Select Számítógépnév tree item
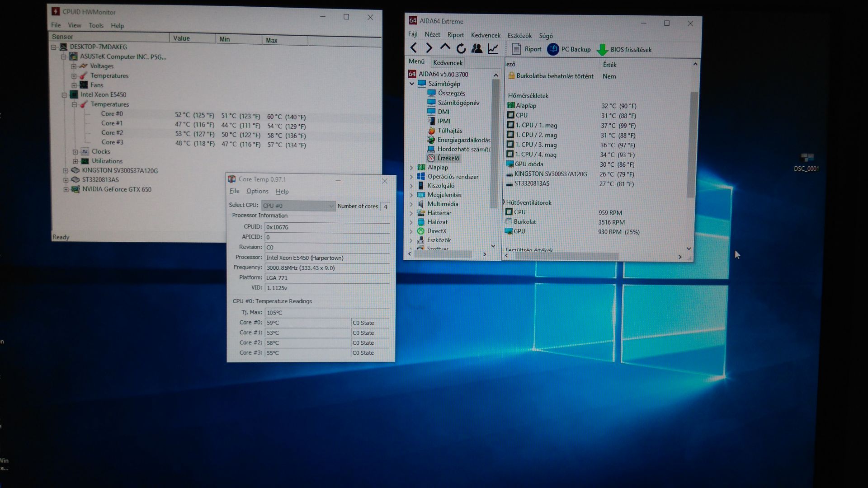This screenshot has width=868, height=488. click(458, 103)
